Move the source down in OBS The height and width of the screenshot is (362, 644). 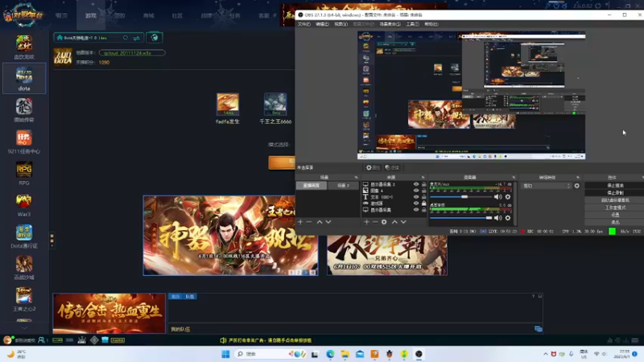pos(403,222)
